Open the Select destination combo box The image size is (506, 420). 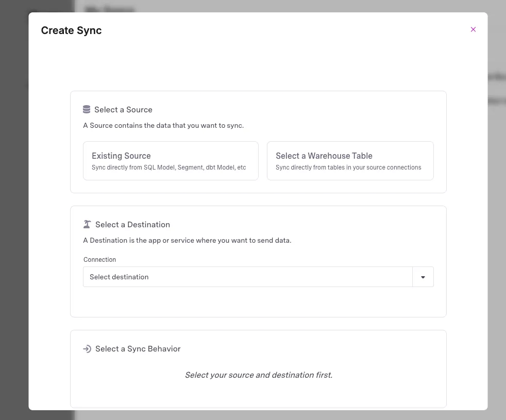pos(258,277)
